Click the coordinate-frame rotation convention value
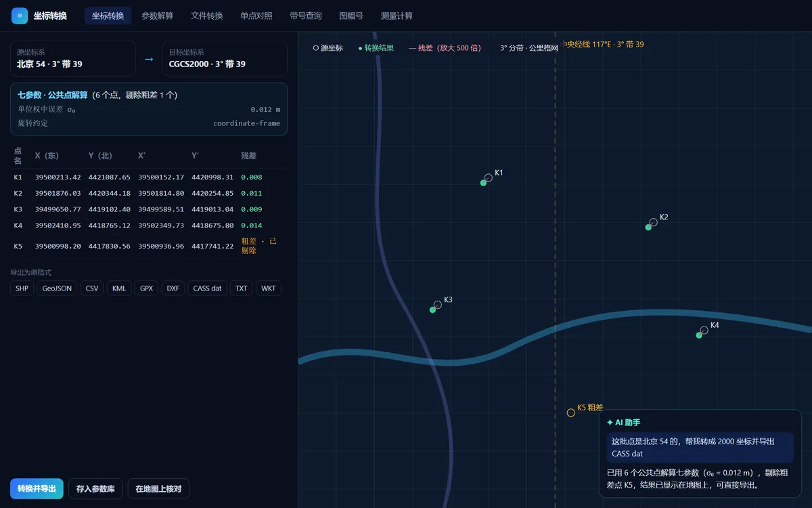The height and width of the screenshot is (508, 812). [246, 123]
